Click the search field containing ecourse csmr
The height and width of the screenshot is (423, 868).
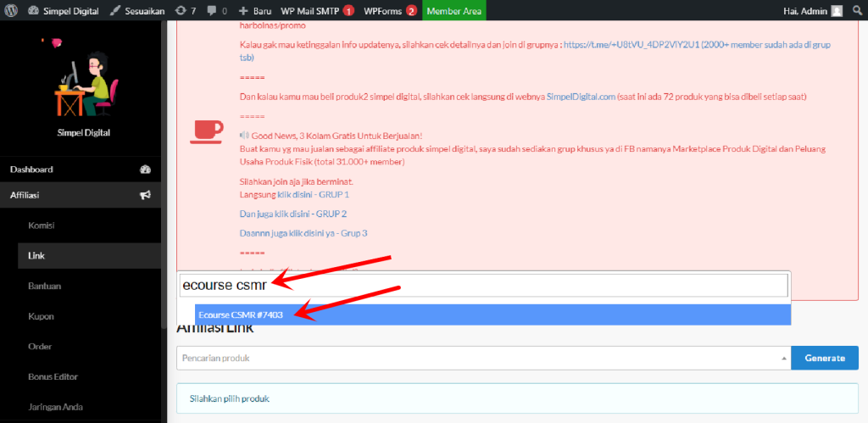(x=483, y=286)
